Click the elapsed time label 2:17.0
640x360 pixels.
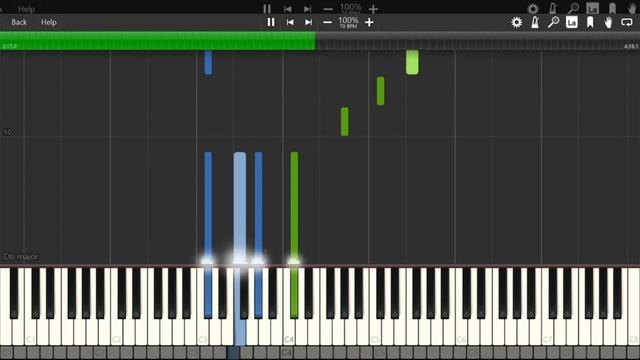pyautogui.click(x=9, y=46)
